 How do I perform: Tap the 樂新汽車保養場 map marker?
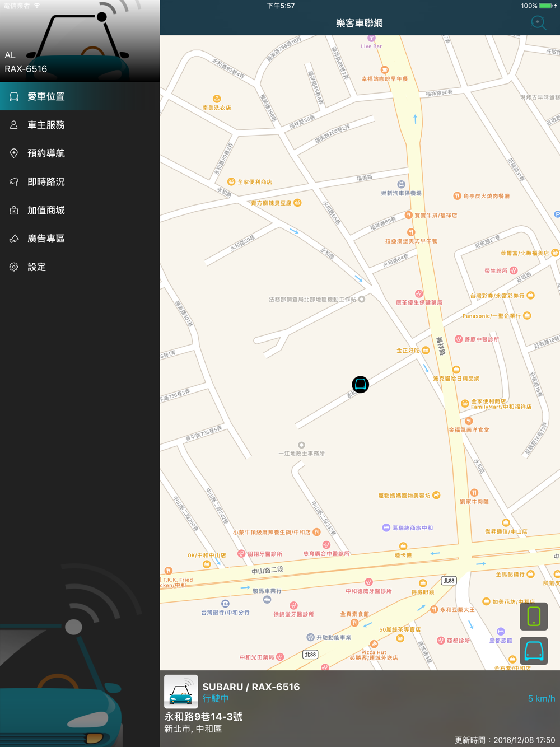(401, 184)
